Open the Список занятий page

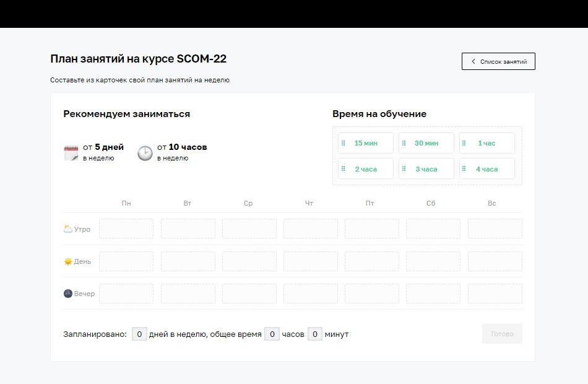[498, 61]
